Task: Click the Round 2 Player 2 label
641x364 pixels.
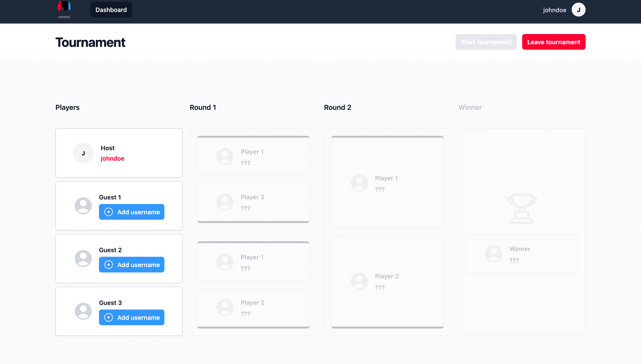Action: click(x=387, y=276)
